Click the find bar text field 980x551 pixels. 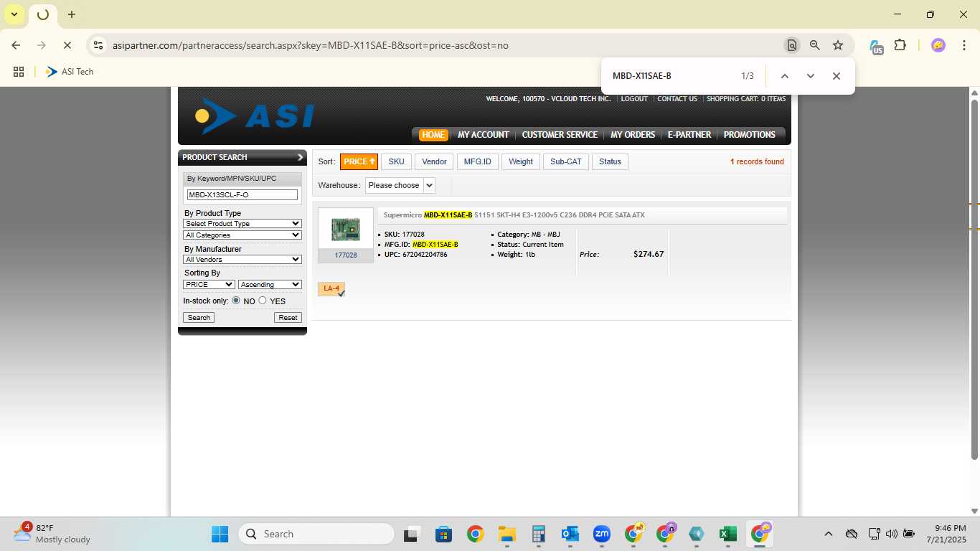click(671, 76)
